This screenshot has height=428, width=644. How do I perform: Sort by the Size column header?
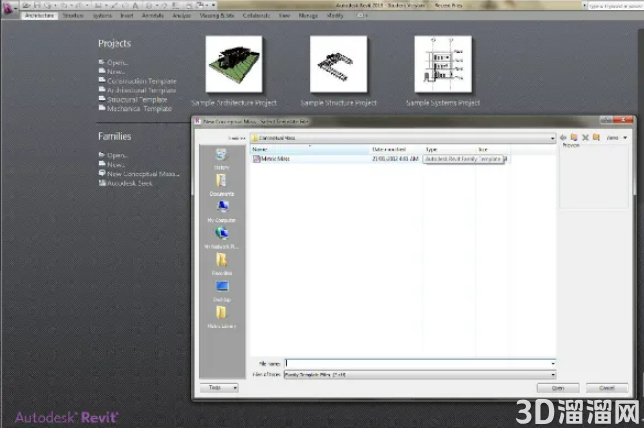[x=492, y=150]
